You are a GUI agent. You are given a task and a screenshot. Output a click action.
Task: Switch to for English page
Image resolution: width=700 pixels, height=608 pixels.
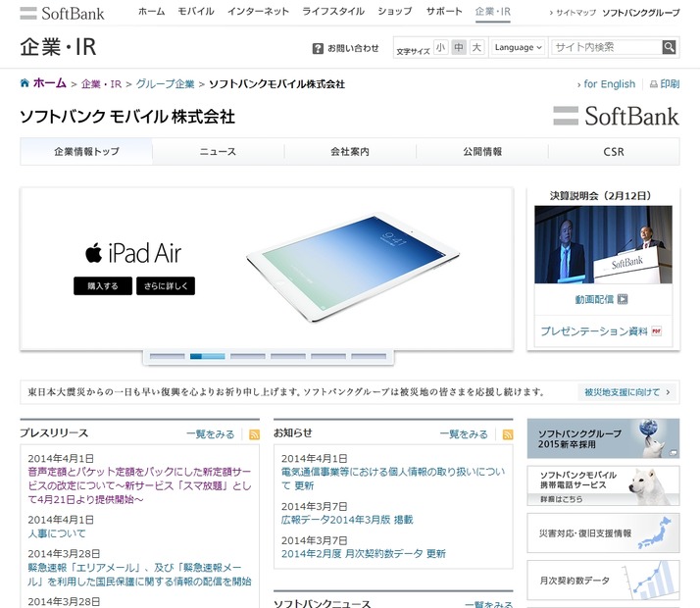pyautogui.click(x=609, y=84)
